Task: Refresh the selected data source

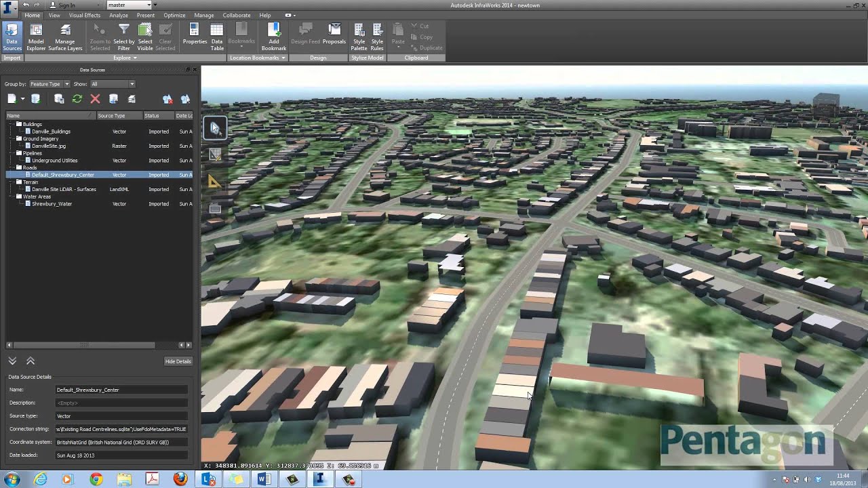Action: (77, 99)
